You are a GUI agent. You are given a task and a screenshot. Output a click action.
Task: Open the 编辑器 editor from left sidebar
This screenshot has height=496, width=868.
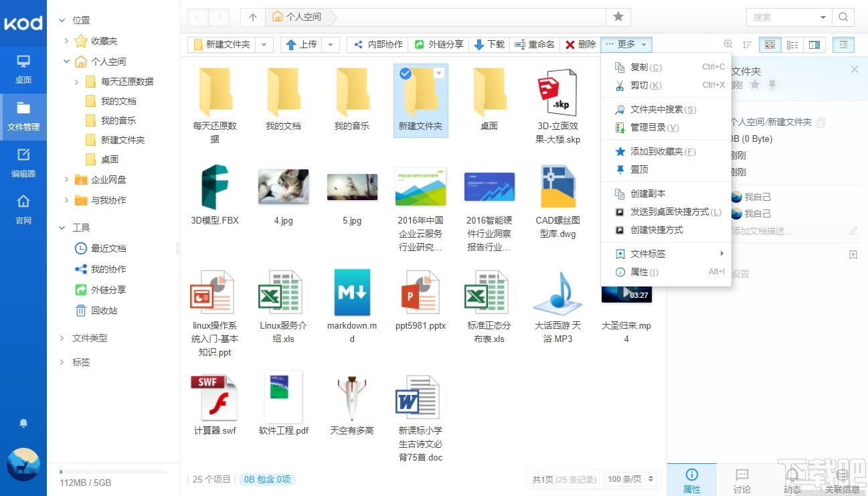point(23,163)
